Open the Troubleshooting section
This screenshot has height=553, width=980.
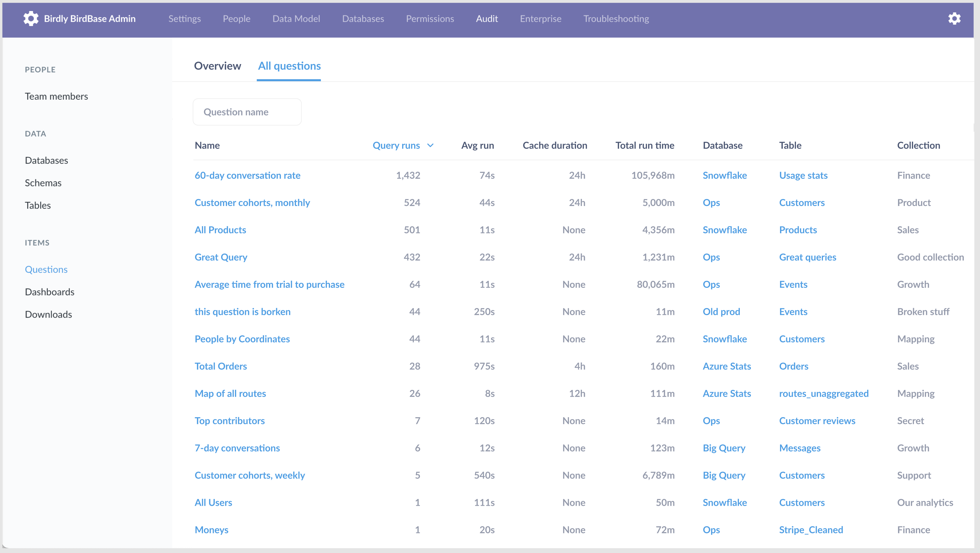click(x=616, y=18)
